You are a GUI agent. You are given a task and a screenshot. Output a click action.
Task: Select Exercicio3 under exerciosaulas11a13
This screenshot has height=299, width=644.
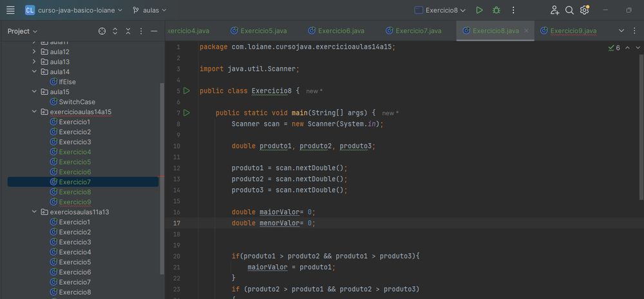point(75,242)
